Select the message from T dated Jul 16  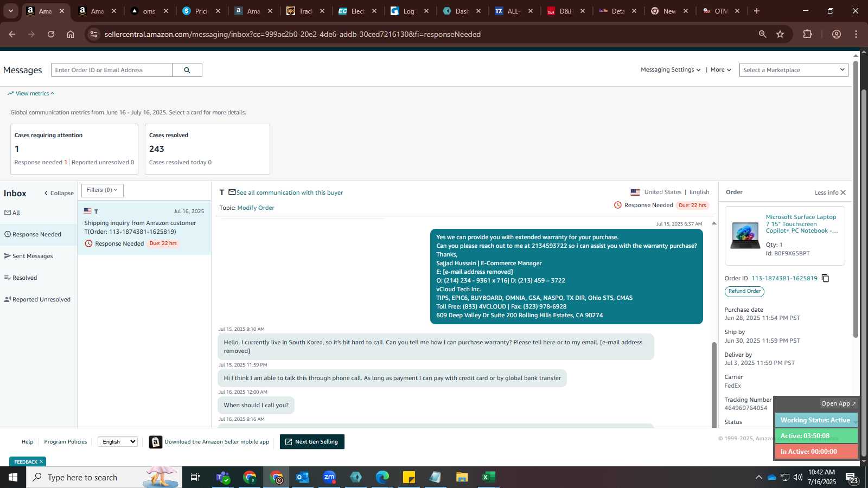click(144, 227)
